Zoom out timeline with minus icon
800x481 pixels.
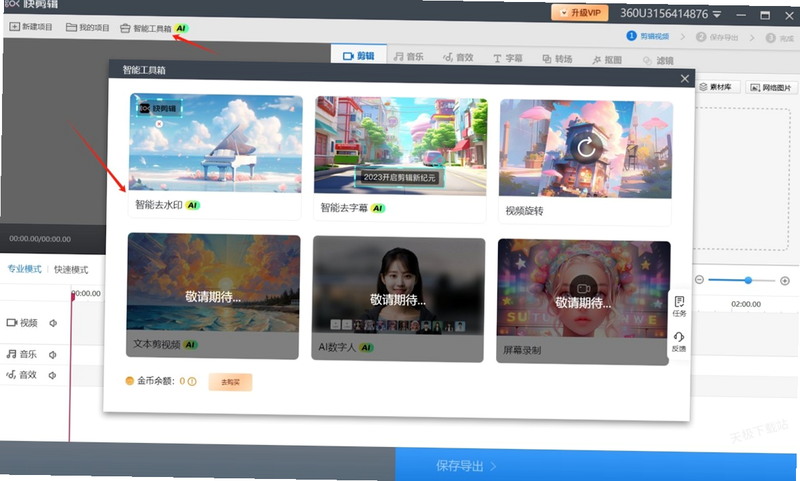pos(699,280)
